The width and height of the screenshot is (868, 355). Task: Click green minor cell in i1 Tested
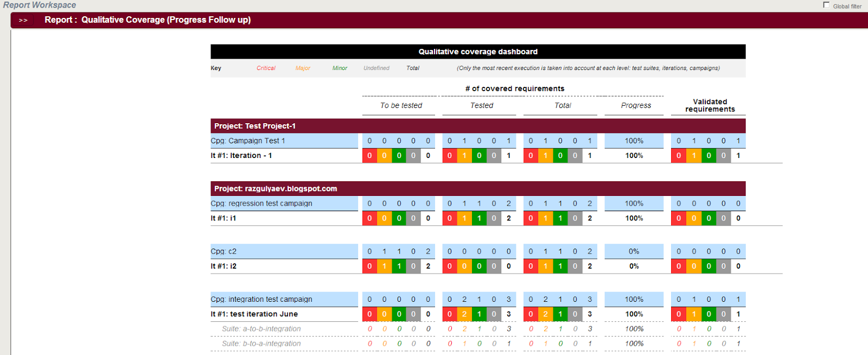[479, 218]
